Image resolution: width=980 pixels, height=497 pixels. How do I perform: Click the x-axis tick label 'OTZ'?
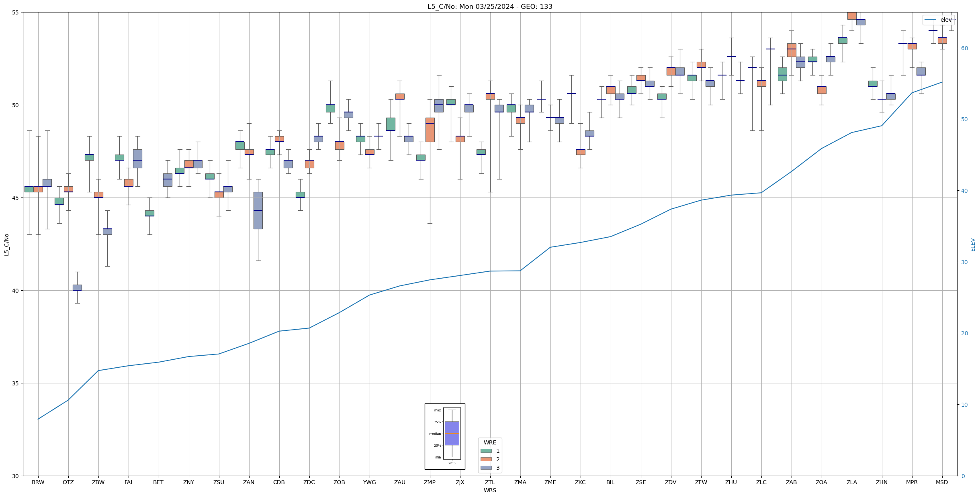68,482
